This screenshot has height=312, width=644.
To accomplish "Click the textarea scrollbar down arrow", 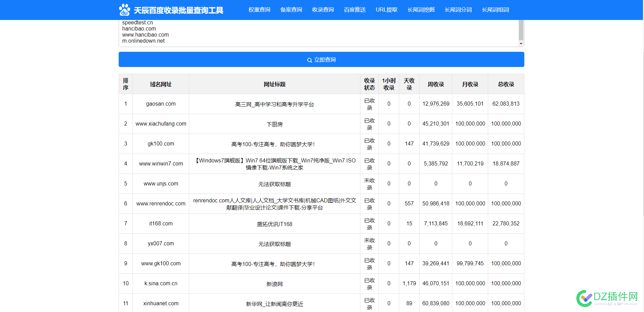I will click(521, 44).
